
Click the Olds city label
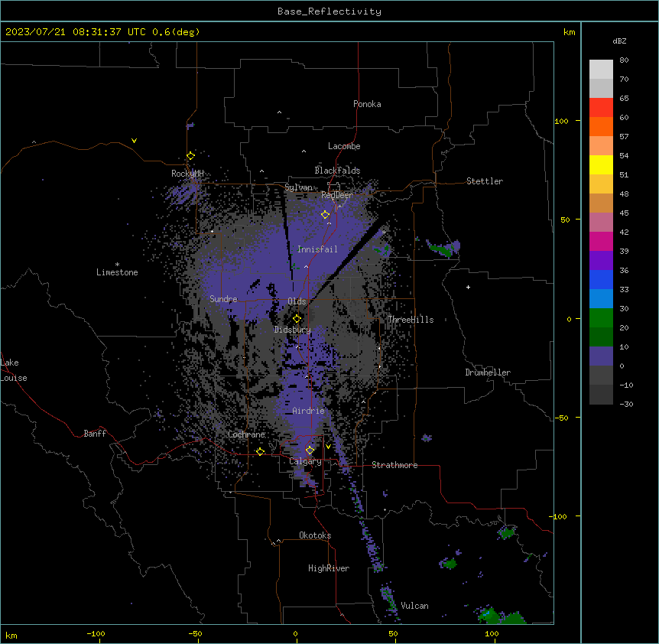[297, 301]
